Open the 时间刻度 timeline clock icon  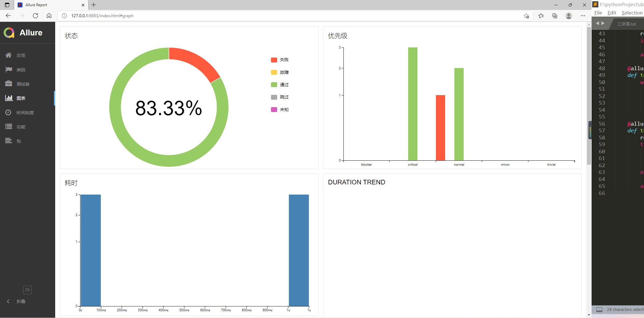9,112
